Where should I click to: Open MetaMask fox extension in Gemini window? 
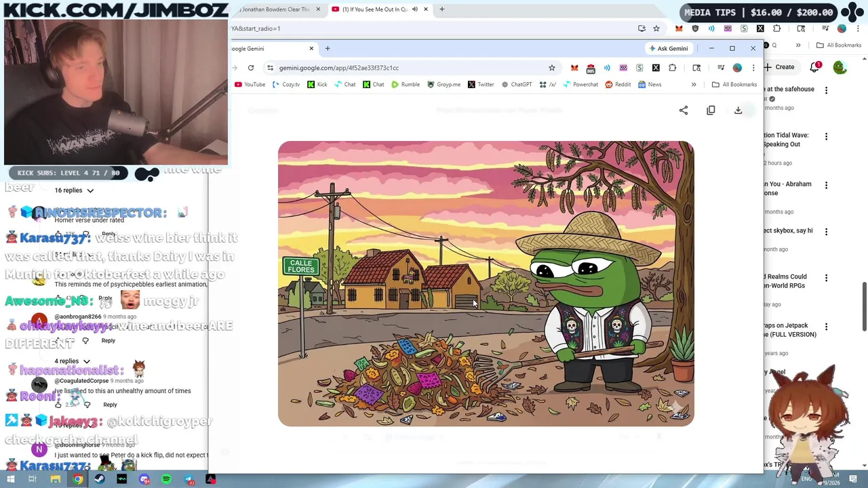574,68
